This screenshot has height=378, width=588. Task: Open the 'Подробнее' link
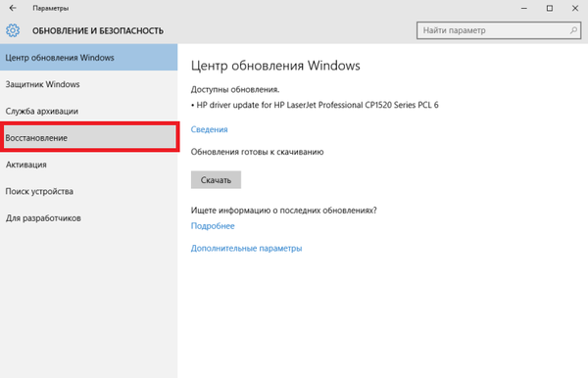[x=213, y=226]
